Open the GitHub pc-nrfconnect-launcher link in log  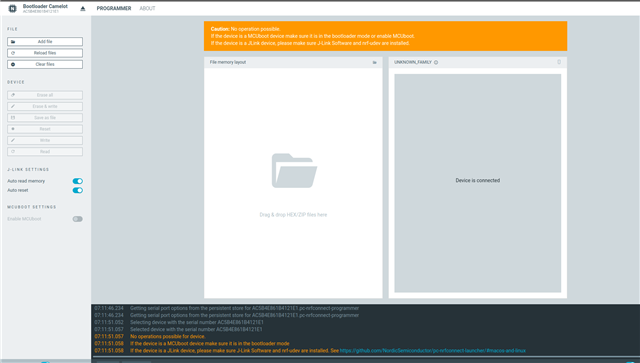coord(433,351)
